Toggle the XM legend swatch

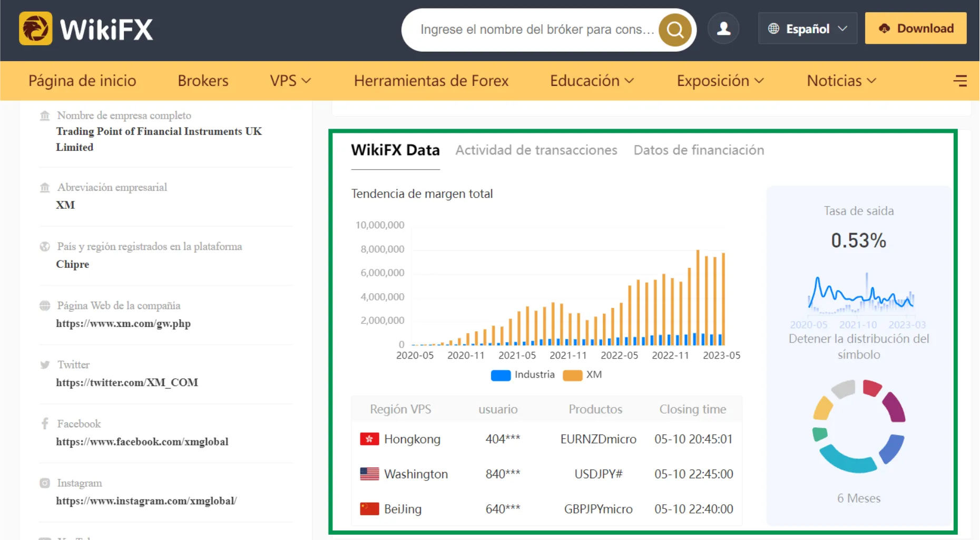click(573, 375)
